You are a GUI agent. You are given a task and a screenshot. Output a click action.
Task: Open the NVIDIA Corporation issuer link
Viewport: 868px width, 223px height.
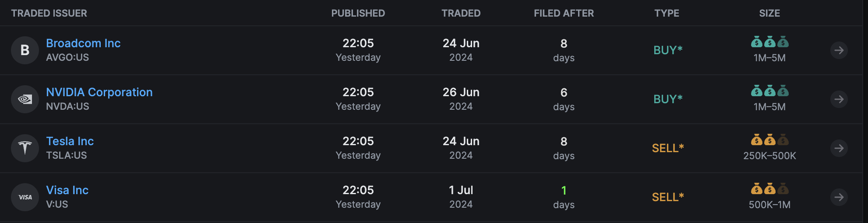(x=99, y=92)
